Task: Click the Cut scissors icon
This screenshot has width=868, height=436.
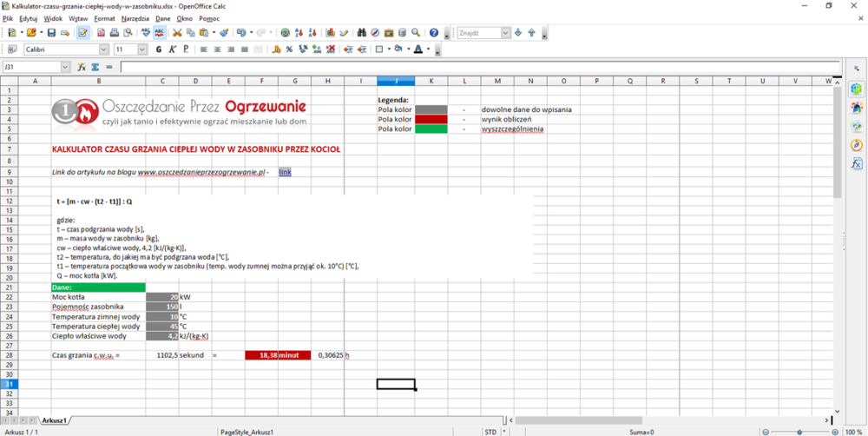Action: tap(177, 33)
